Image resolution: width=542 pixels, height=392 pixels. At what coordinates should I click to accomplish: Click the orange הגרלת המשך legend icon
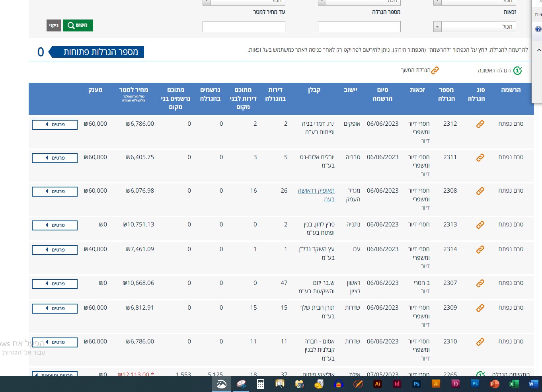[x=435, y=70]
